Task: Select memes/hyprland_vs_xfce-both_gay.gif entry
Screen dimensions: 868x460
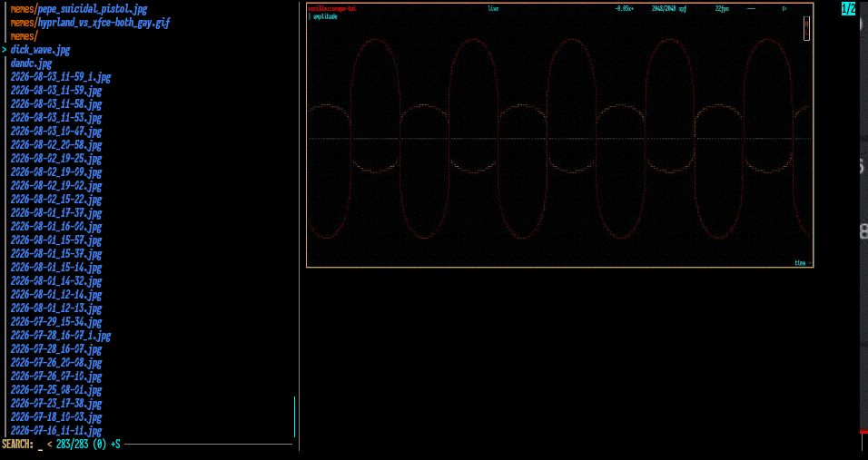Action: [x=90, y=24]
